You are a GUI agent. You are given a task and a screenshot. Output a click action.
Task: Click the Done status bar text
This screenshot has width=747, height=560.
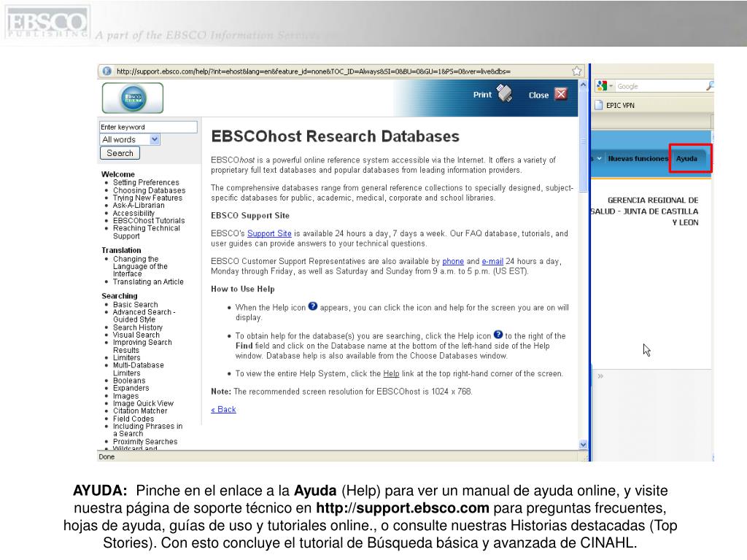[x=107, y=456]
